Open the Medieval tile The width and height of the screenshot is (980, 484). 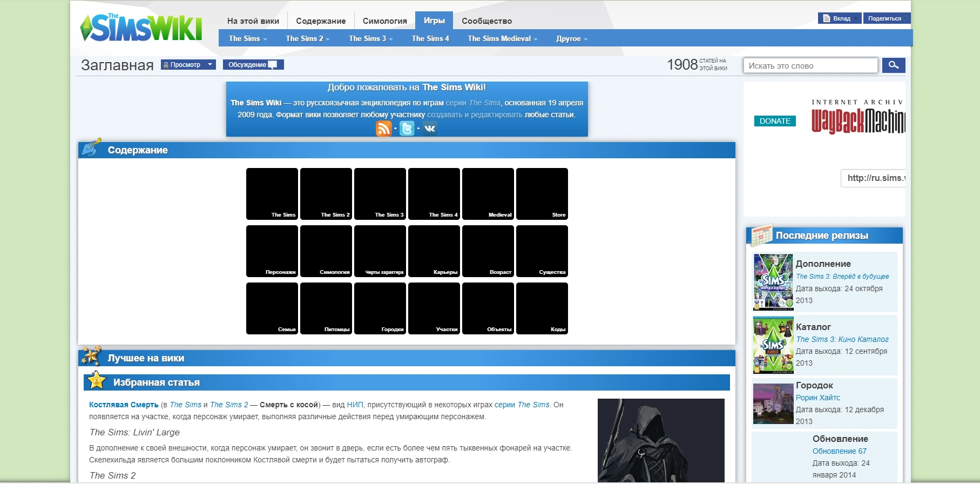488,194
